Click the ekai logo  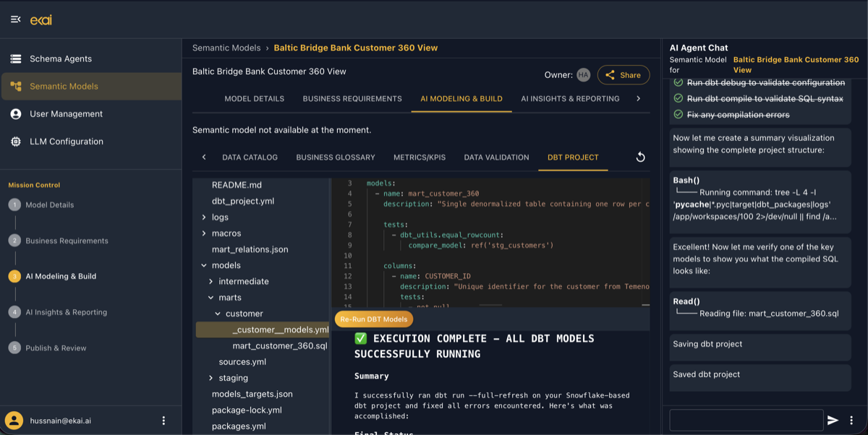(41, 20)
